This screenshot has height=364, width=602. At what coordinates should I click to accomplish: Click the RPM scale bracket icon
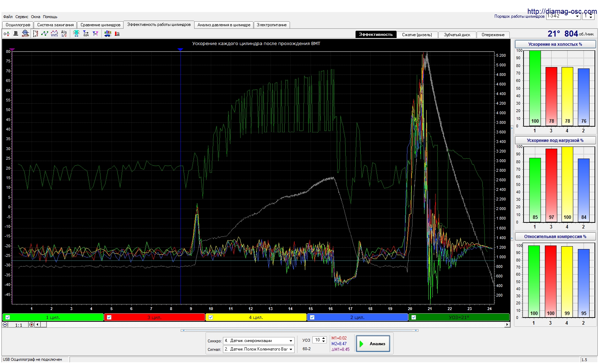pos(35,34)
